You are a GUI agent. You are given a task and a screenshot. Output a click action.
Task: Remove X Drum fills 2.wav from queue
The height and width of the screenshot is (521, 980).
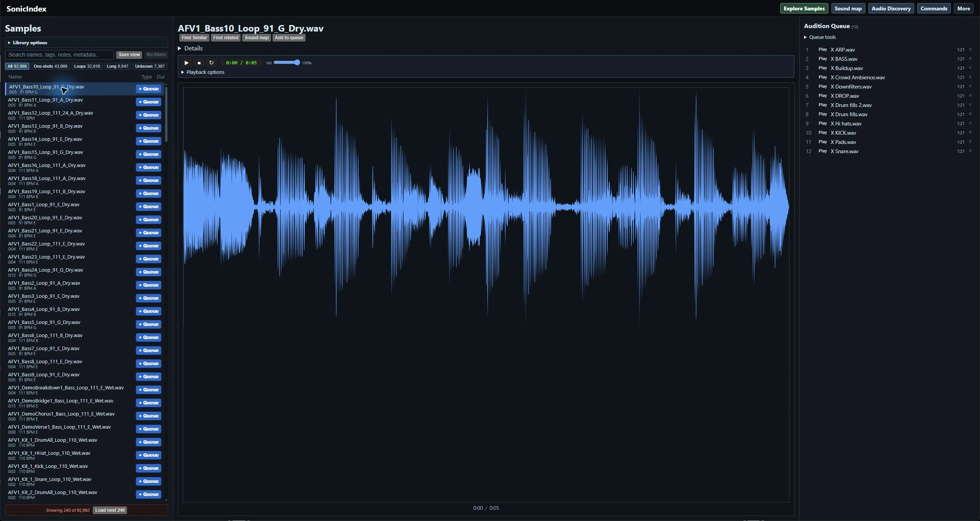[970, 105]
